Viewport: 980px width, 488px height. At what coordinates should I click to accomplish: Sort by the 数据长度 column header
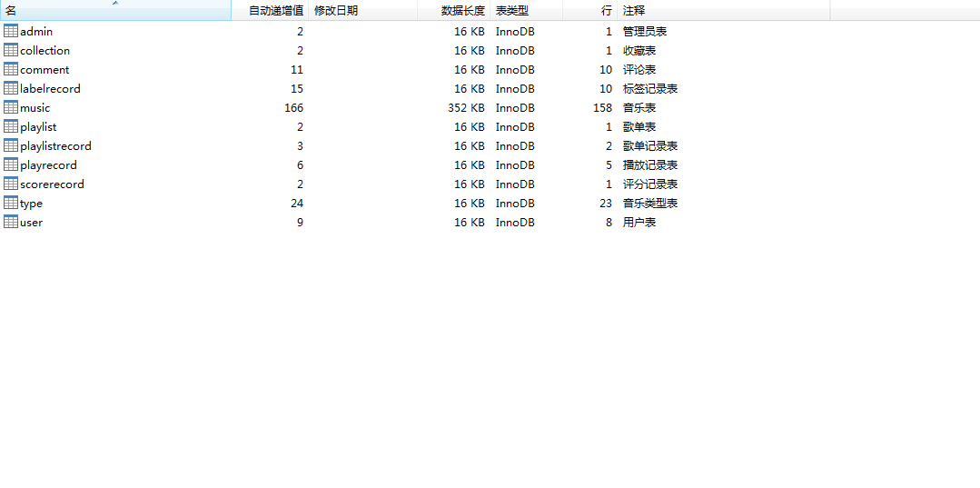click(x=453, y=11)
